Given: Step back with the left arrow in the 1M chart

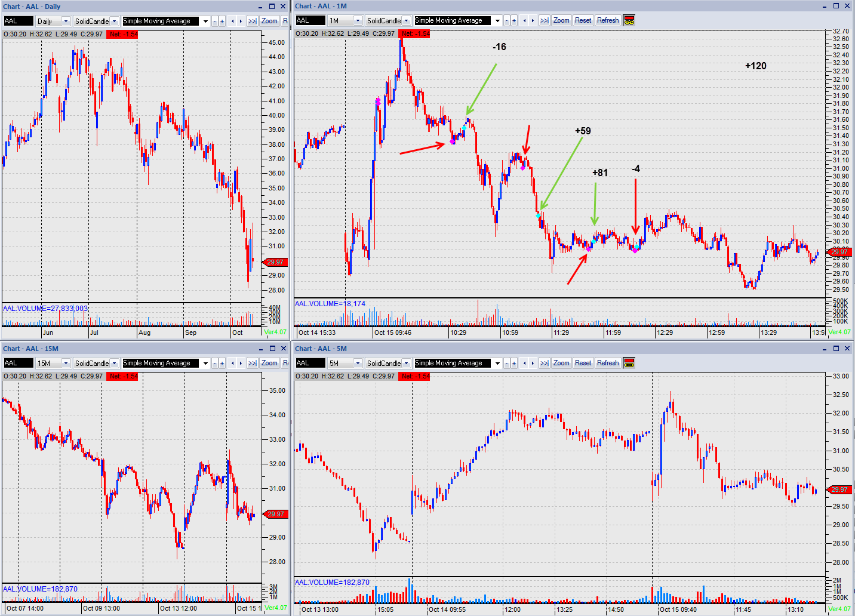Looking at the screenshot, I should click(525, 20).
